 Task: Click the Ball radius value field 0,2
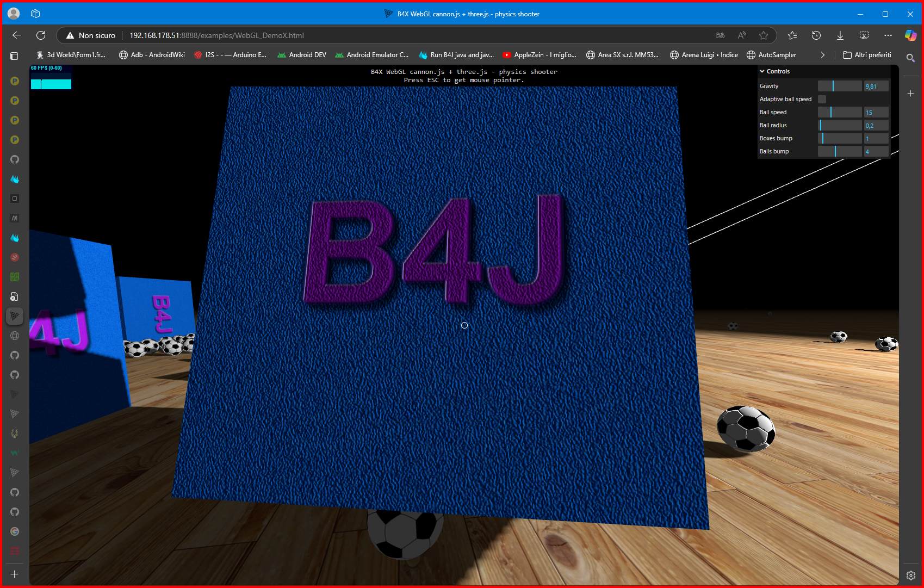(x=876, y=125)
